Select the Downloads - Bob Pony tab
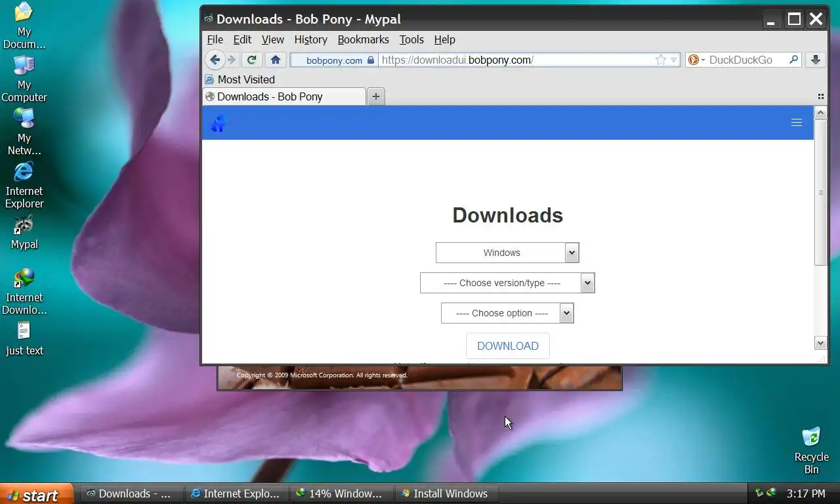 coord(284,96)
